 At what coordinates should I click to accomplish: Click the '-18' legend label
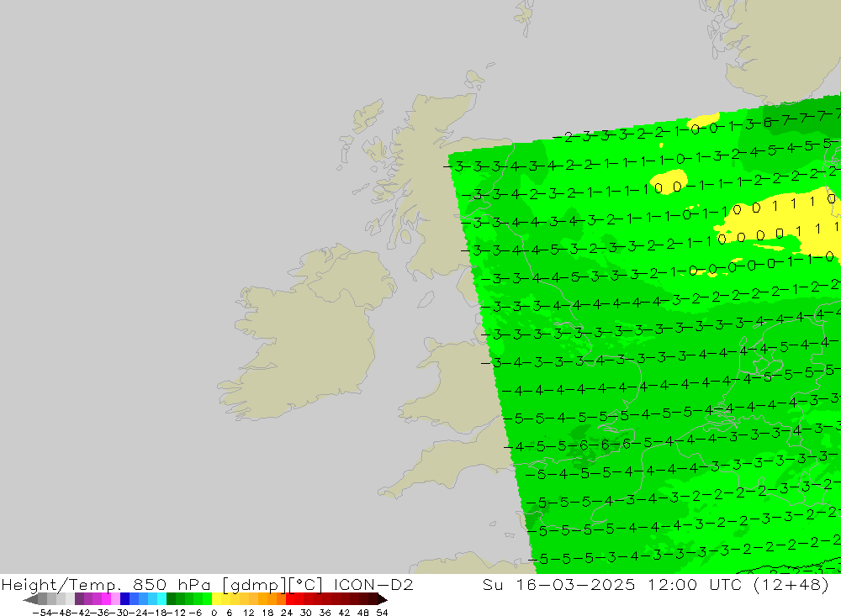[x=159, y=613]
